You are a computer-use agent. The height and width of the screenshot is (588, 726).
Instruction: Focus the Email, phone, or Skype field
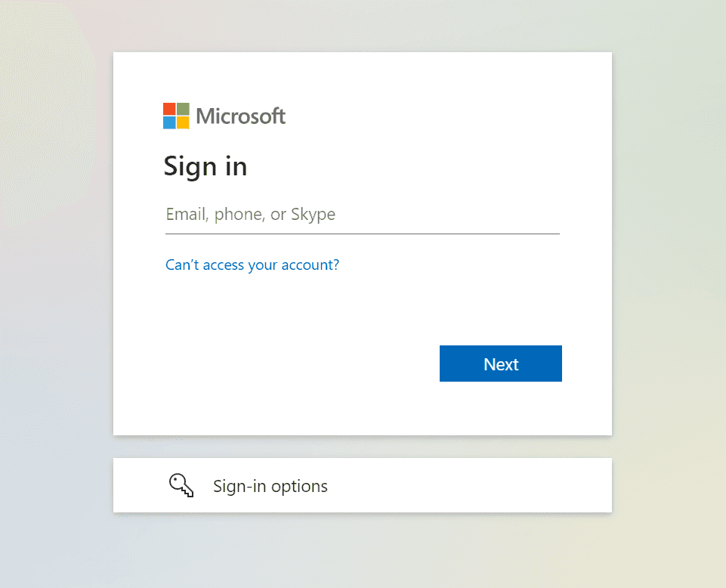click(x=363, y=215)
